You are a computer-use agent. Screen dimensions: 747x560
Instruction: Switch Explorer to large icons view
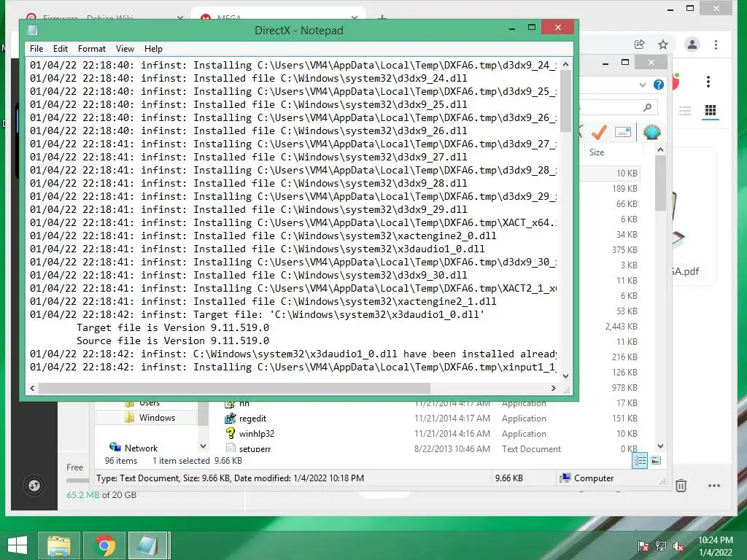click(x=656, y=460)
